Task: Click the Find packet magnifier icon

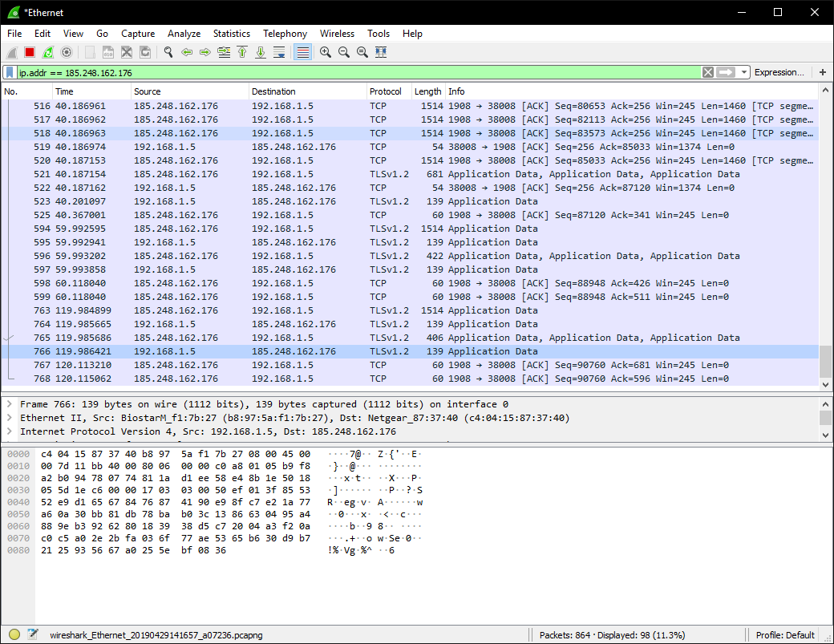Action: (168, 52)
